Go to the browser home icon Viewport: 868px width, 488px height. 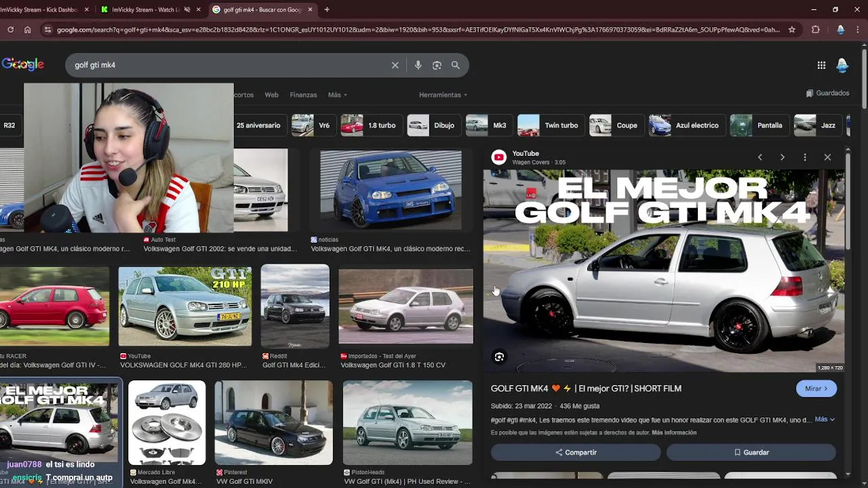pyautogui.click(x=27, y=30)
